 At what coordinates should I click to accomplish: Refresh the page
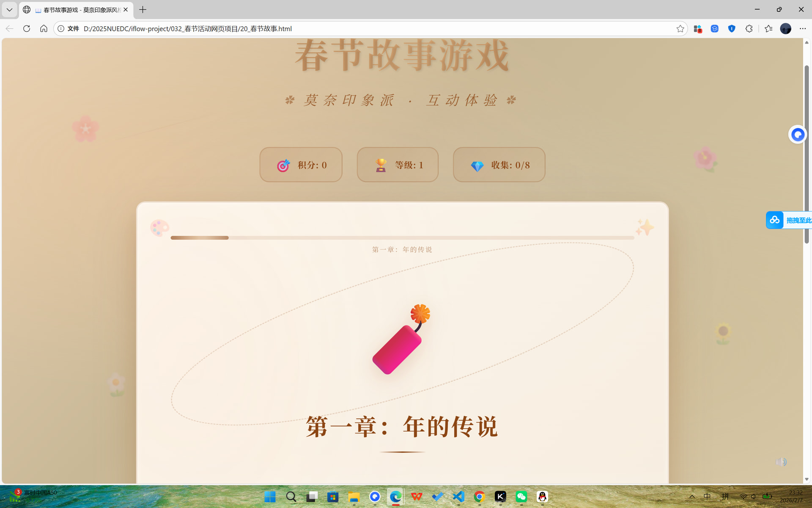coord(27,29)
